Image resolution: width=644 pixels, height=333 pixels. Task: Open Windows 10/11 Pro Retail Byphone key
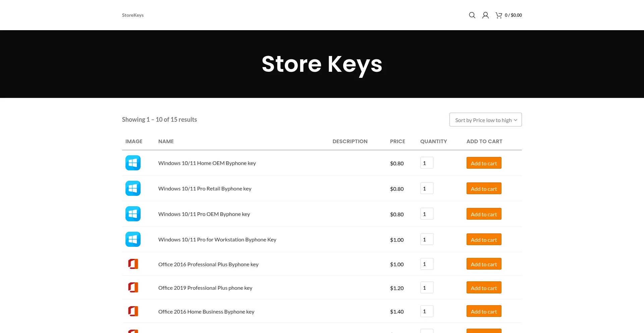tap(205, 188)
